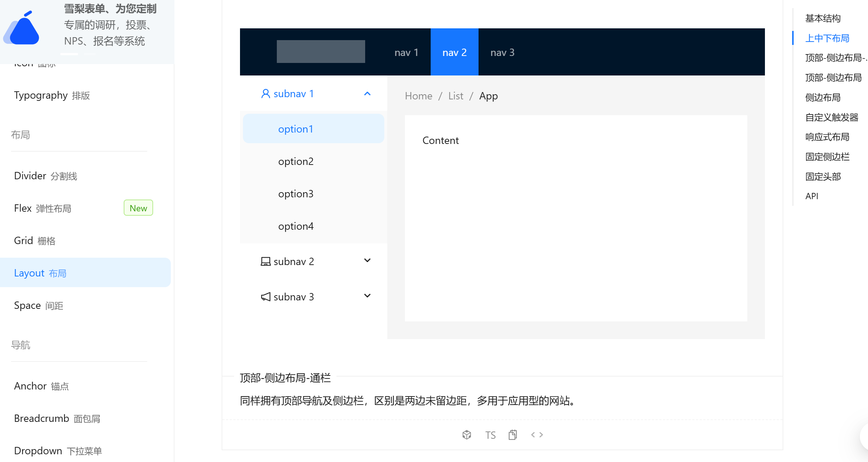Jump to 自定义触发器 anchor

tap(832, 117)
